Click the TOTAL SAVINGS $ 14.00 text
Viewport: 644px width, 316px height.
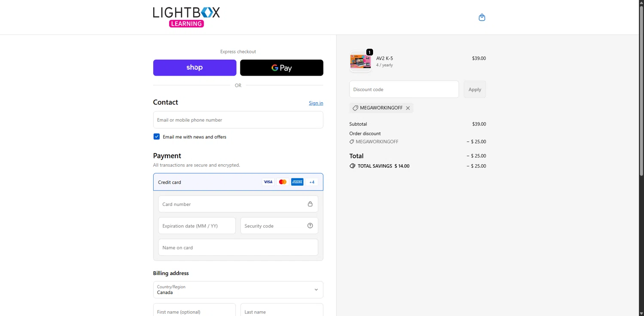click(383, 166)
